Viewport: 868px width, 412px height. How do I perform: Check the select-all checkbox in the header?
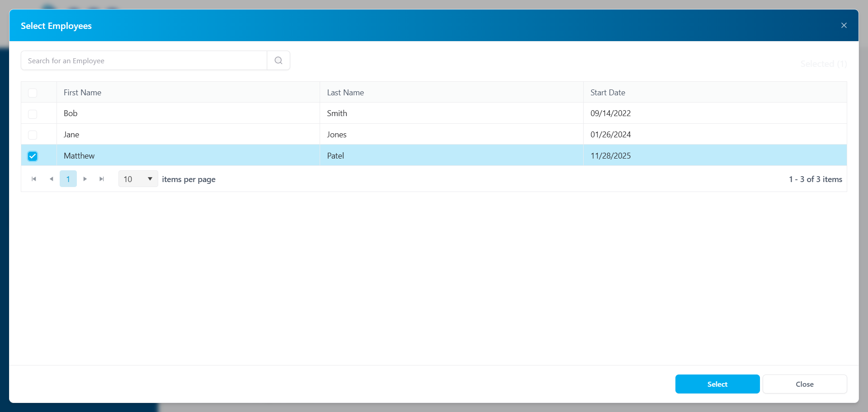pos(33,93)
